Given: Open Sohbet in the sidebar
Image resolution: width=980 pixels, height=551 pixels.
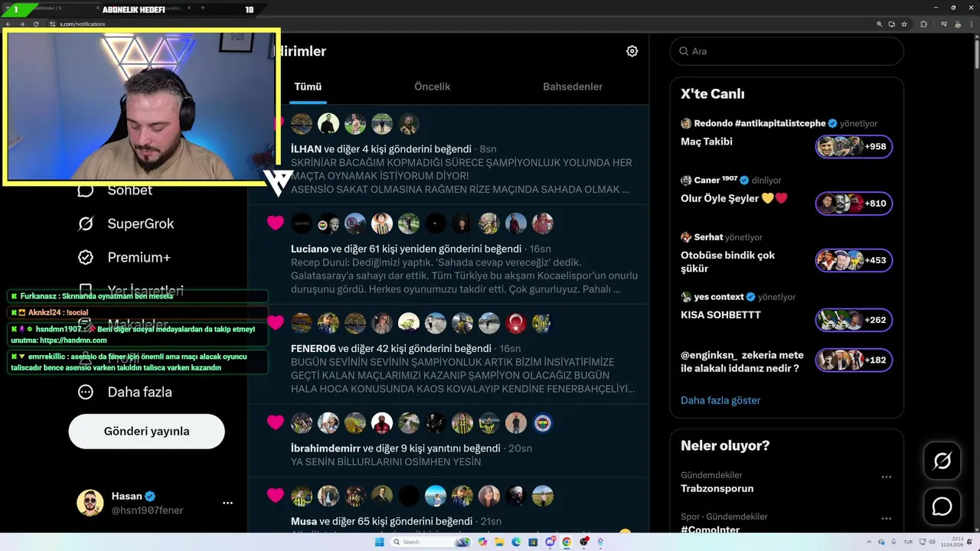Looking at the screenshot, I should 129,190.
